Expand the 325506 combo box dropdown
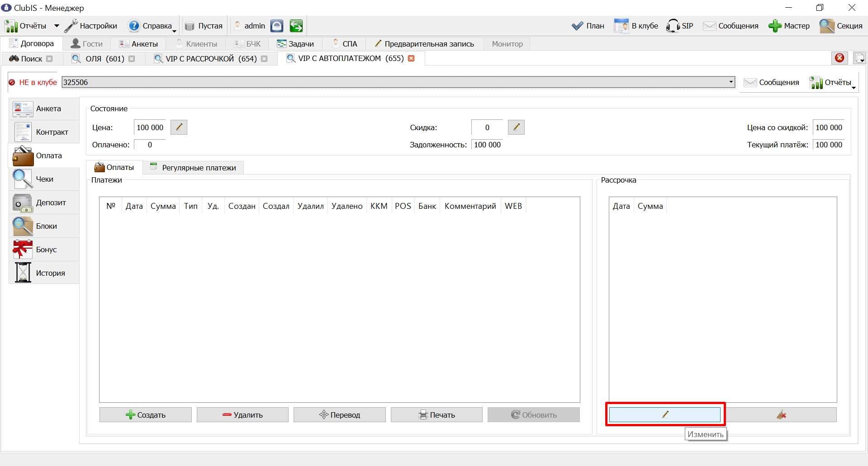The image size is (868, 466). coord(731,82)
